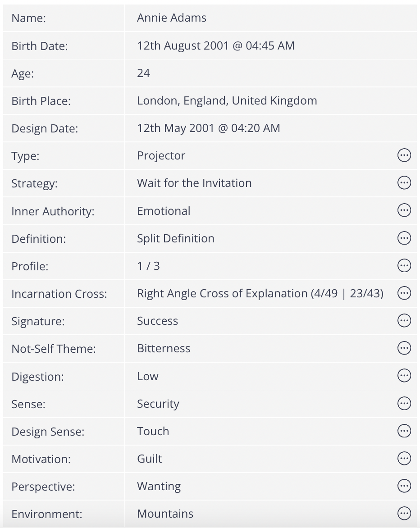The height and width of the screenshot is (528, 420).
Task: Click the Incarnation Cross ellipsis icon
Action: coord(404,293)
